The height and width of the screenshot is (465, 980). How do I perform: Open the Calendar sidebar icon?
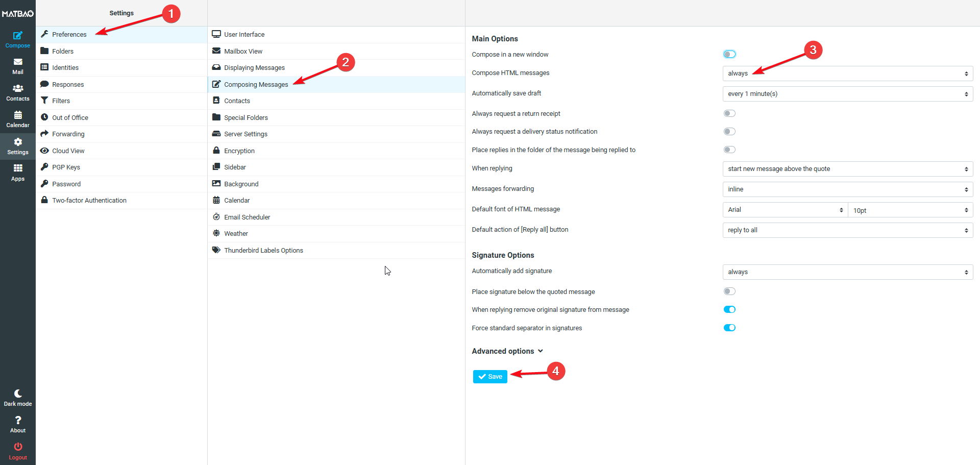(17, 119)
